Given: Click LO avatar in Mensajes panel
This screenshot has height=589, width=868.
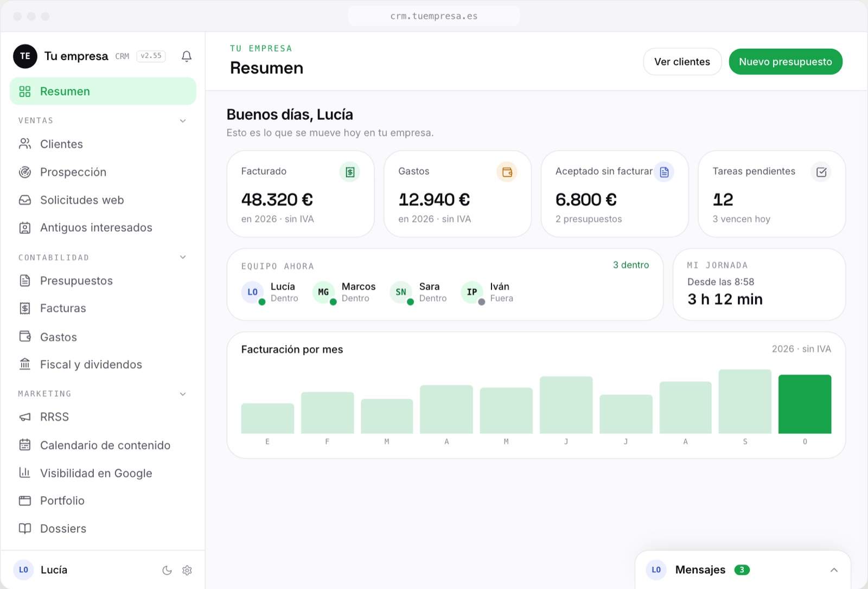Looking at the screenshot, I should tap(656, 570).
